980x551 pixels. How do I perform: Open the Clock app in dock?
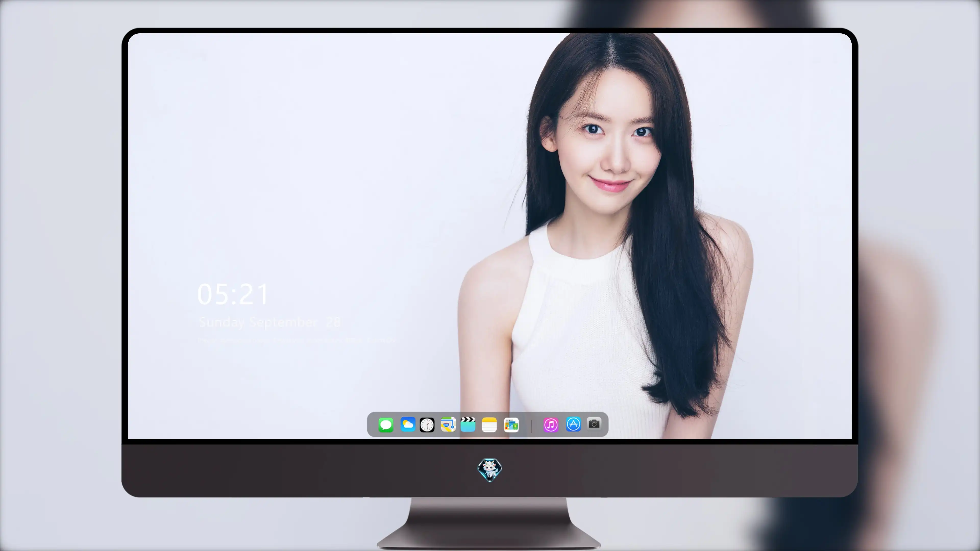427,425
